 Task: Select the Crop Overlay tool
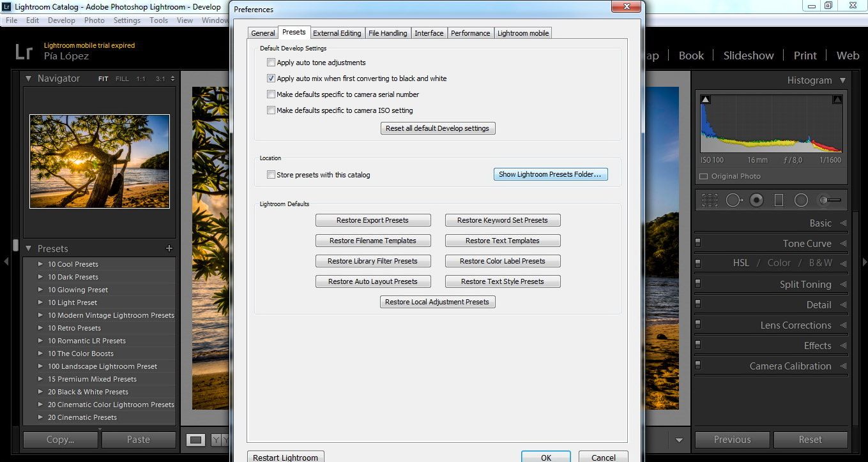tap(710, 200)
